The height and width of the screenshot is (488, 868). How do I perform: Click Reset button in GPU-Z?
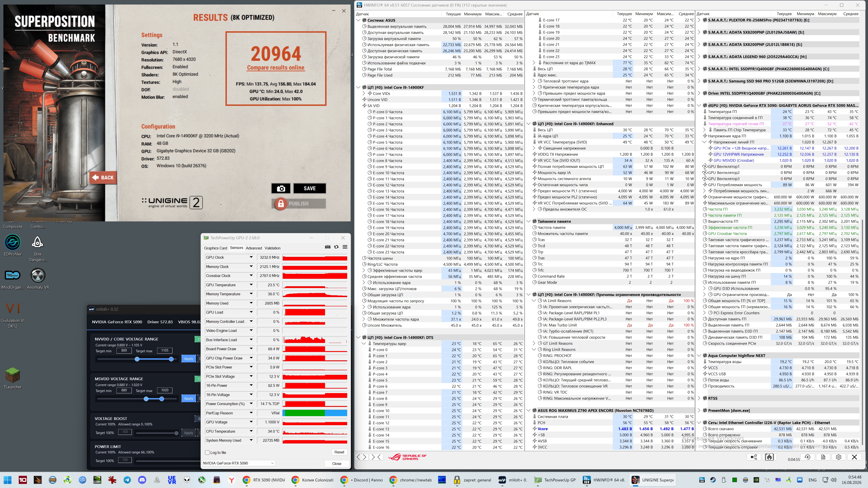339,452
